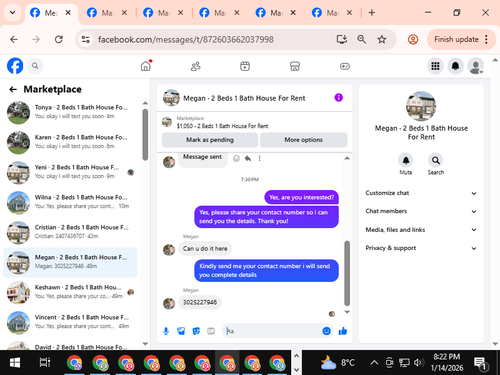Open the notifications bell in Facebook header
Viewport: 500px width, 375px height.
(x=455, y=66)
